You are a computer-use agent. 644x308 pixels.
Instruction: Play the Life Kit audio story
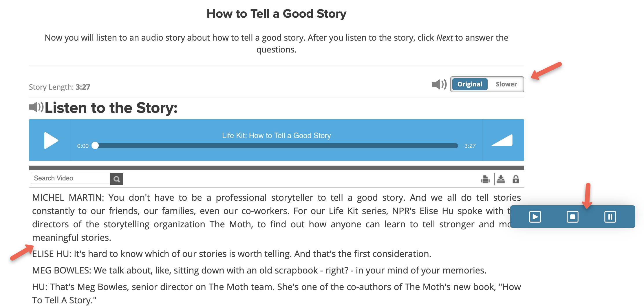(51, 140)
